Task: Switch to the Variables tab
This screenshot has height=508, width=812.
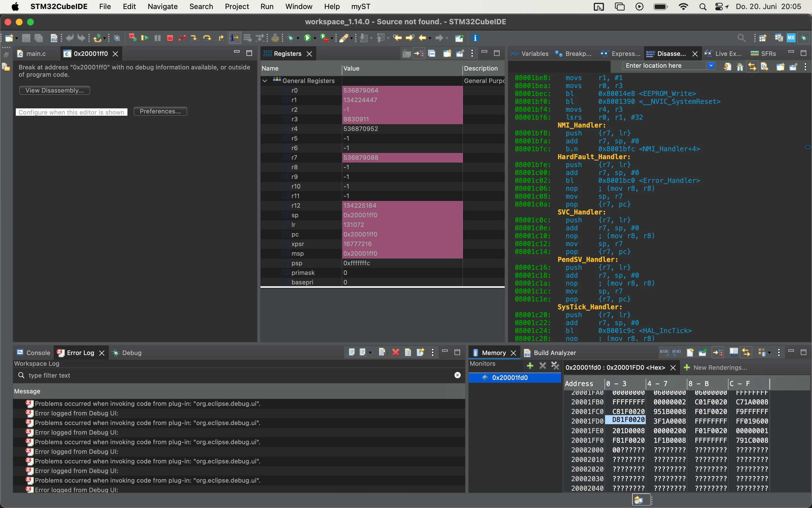Action: pyautogui.click(x=529, y=54)
